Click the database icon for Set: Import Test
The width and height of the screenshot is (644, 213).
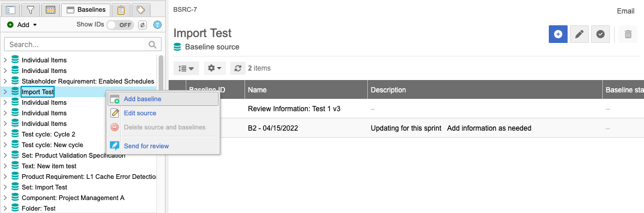click(15, 187)
